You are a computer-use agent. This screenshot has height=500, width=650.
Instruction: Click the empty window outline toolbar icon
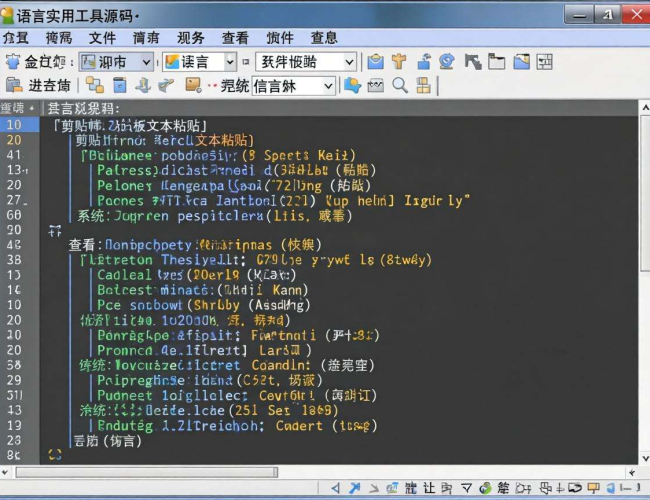coord(496,62)
